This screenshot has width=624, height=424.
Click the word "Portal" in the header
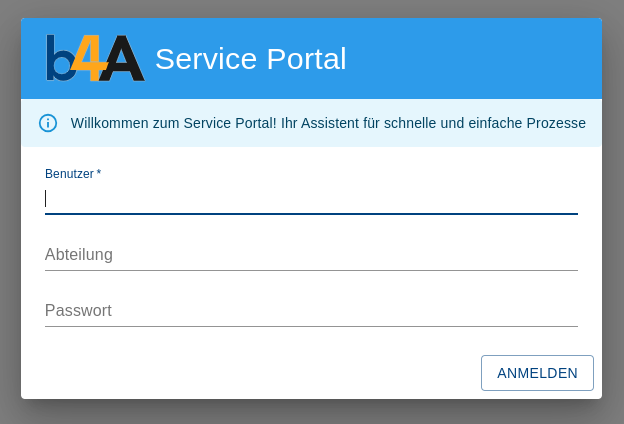(307, 59)
